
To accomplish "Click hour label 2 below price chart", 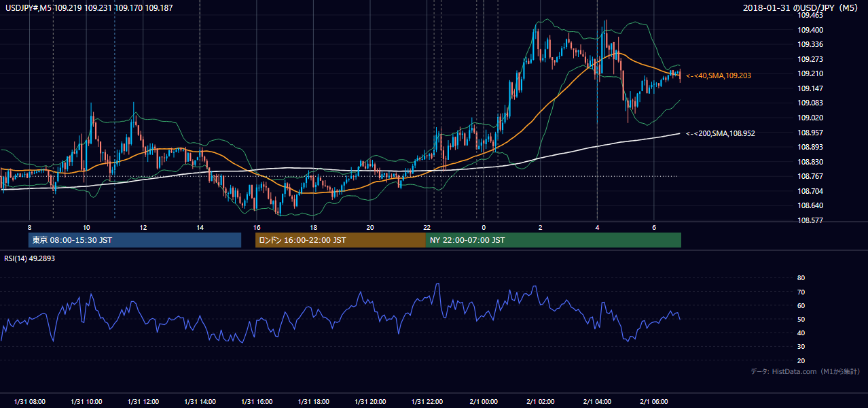I will [540, 226].
